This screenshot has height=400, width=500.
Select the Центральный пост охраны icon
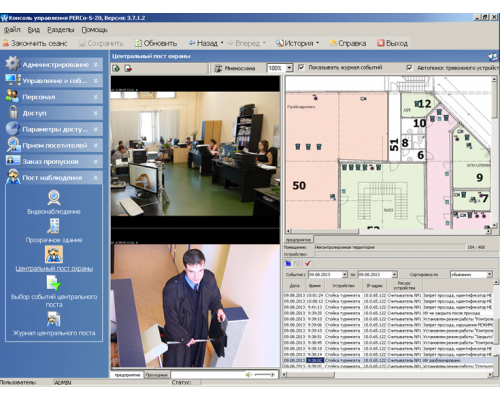click(54, 255)
